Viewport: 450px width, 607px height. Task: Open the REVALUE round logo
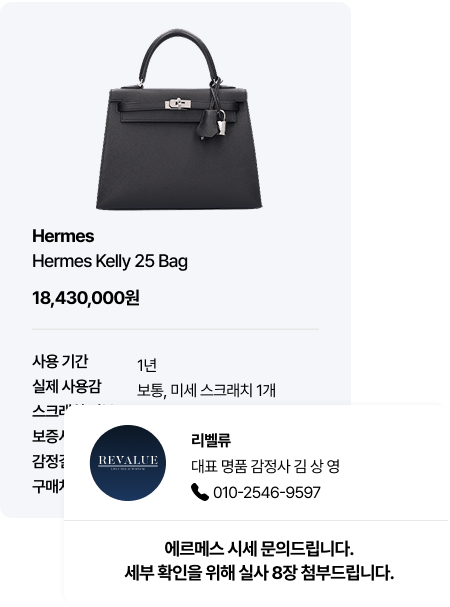pyautogui.click(x=128, y=463)
